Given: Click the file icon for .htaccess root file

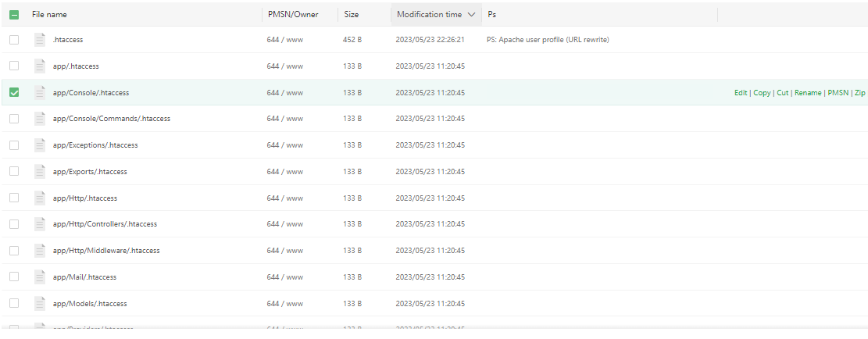Looking at the screenshot, I should click(41, 40).
